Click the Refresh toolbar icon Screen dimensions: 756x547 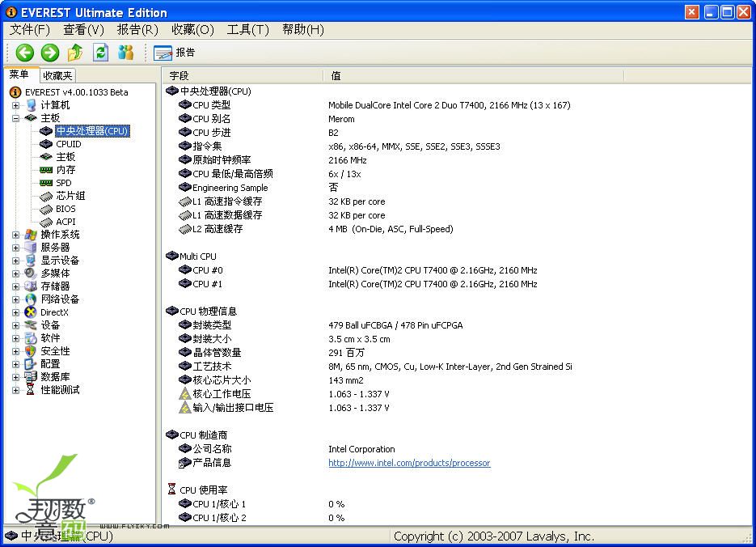tap(100, 53)
